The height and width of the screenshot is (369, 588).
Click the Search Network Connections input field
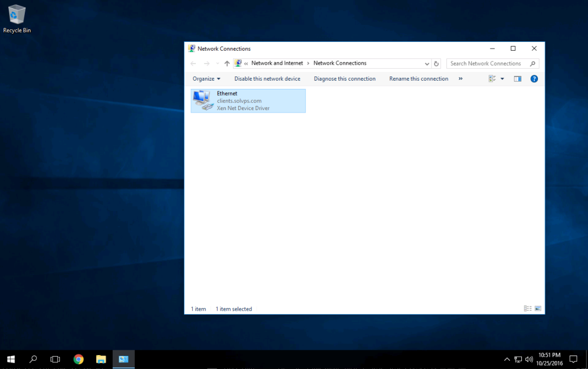coord(488,63)
